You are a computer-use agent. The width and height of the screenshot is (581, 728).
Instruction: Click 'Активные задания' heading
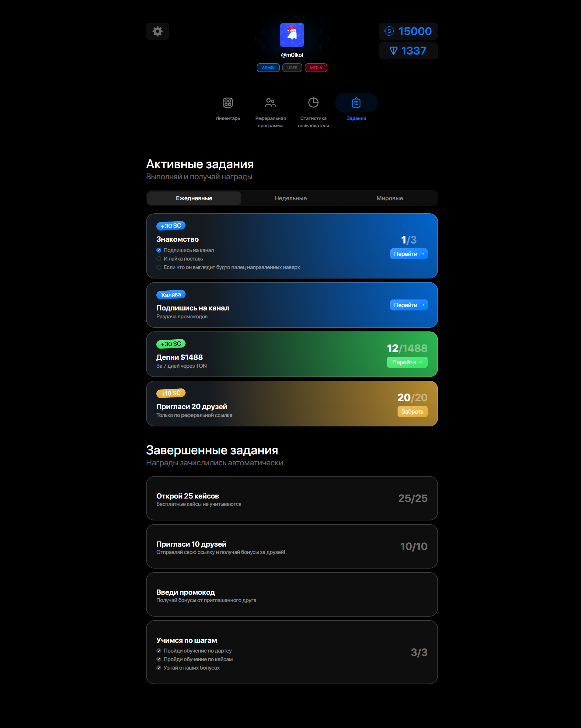tap(200, 164)
